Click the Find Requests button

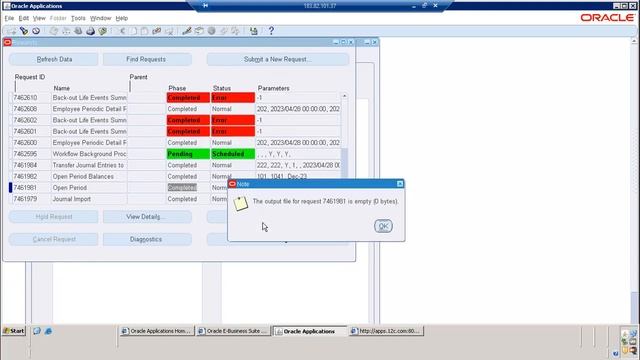click(147, 59)
